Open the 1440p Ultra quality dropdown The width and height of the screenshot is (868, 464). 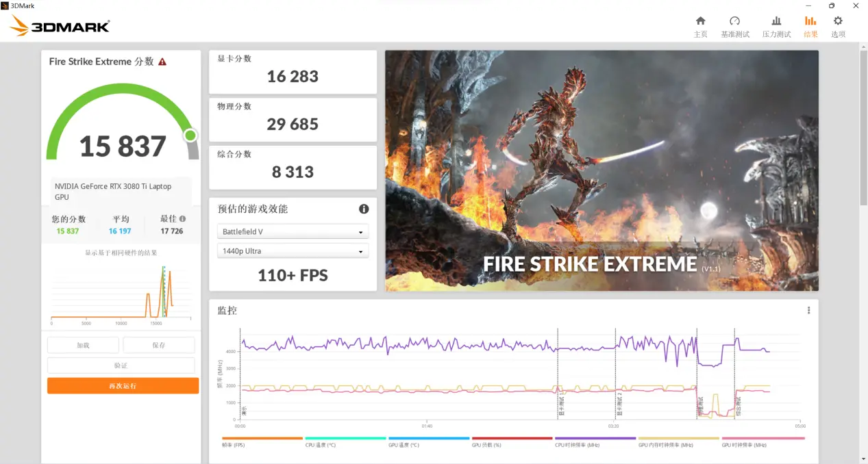[293, 250]
